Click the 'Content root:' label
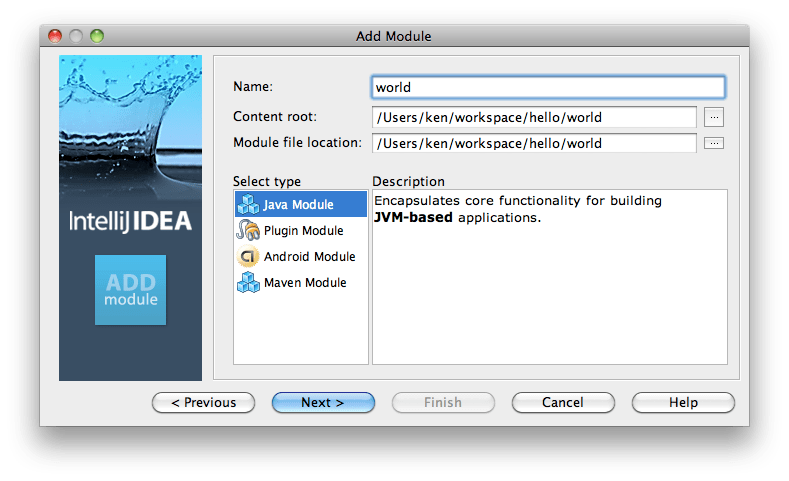789x481 pixels. 275,117
